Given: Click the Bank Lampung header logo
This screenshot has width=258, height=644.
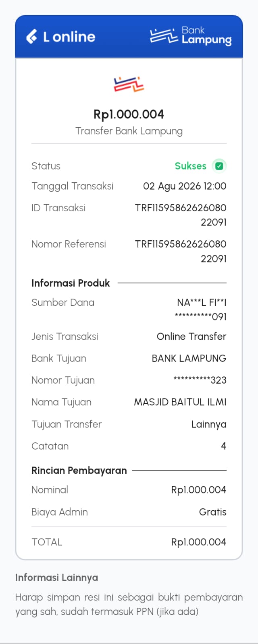Looking at the screenshot, I should tap(191, 36).
